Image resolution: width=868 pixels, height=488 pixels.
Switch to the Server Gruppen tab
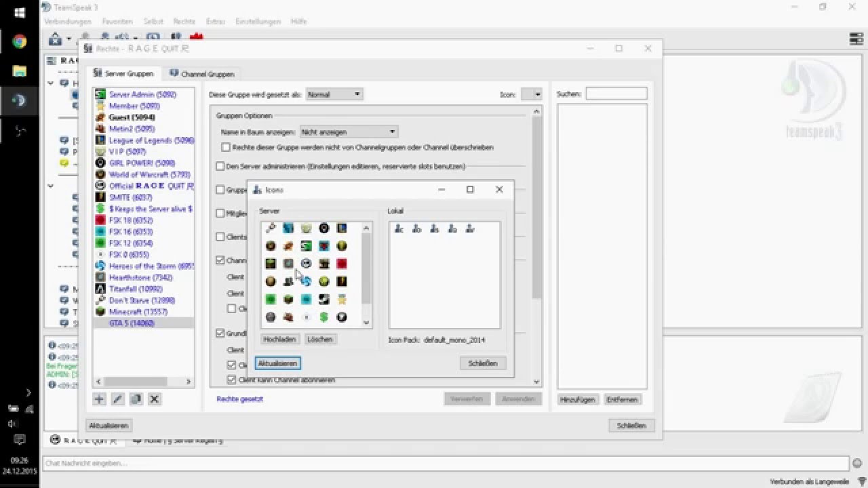[x=123, y=73]
